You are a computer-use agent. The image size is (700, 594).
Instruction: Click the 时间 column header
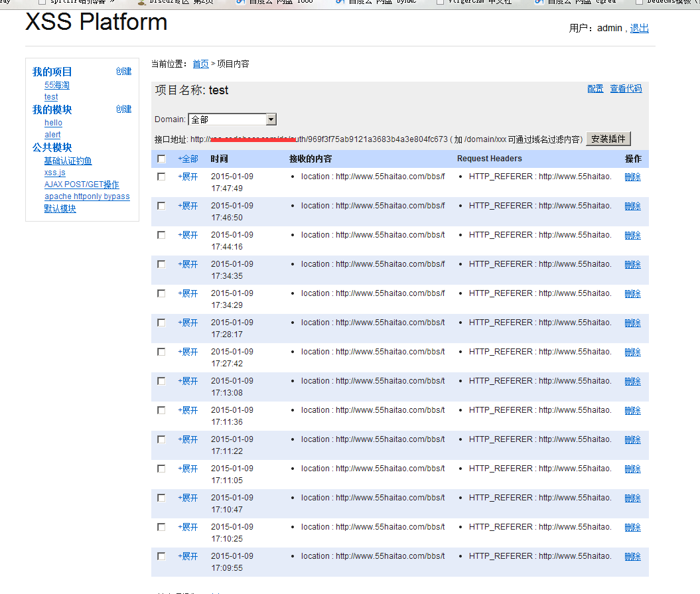click(x=219, y=159)
